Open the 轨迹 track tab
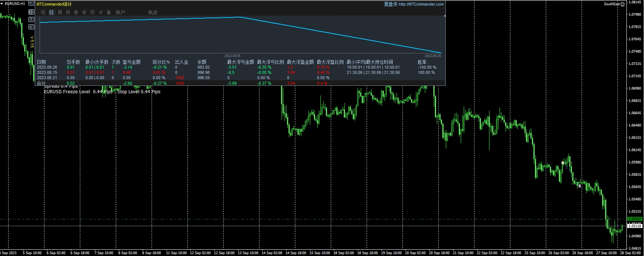Image resolution: width=644 pixels, height=256 pixels. point(153,12)
